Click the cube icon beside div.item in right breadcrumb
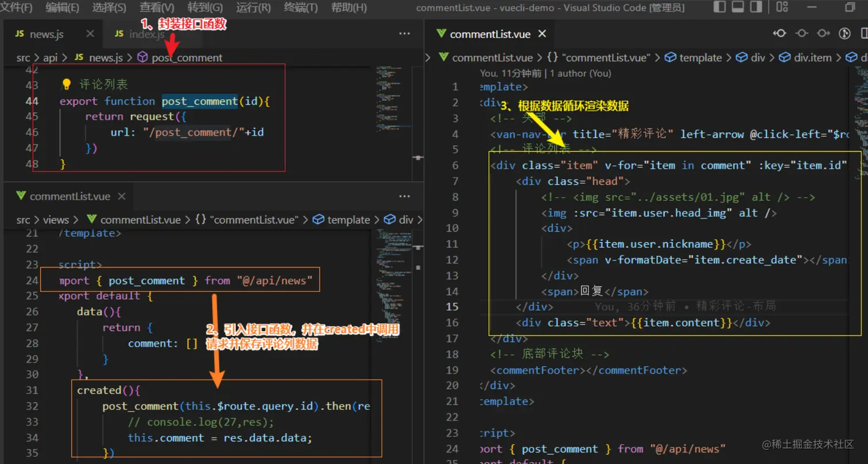 coord(785,57)
